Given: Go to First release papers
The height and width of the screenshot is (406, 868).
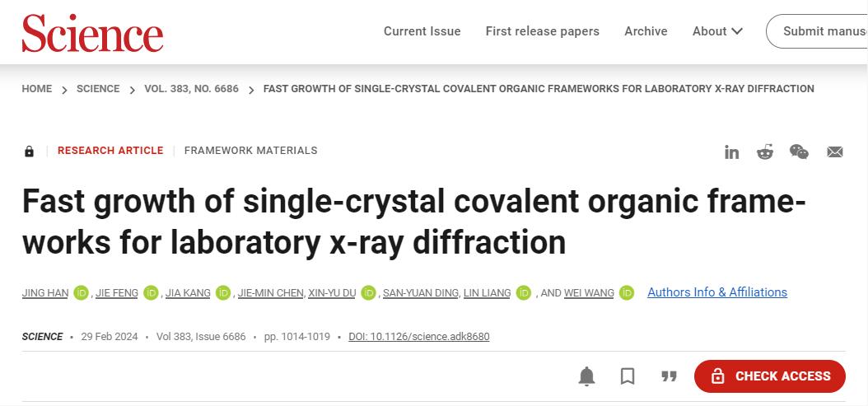Looking at the screenshot, I should point(542,31).
